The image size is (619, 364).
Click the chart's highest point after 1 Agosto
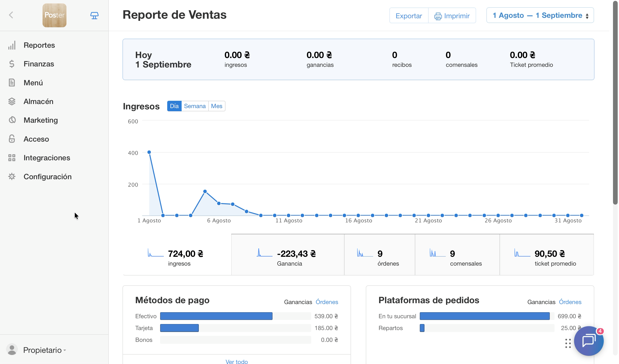click(x=205, y=191)
